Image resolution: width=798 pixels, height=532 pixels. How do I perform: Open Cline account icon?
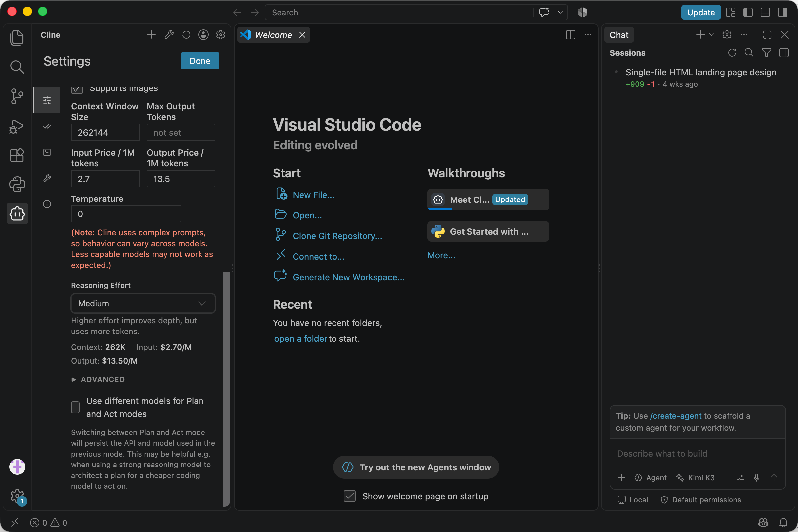203,35
